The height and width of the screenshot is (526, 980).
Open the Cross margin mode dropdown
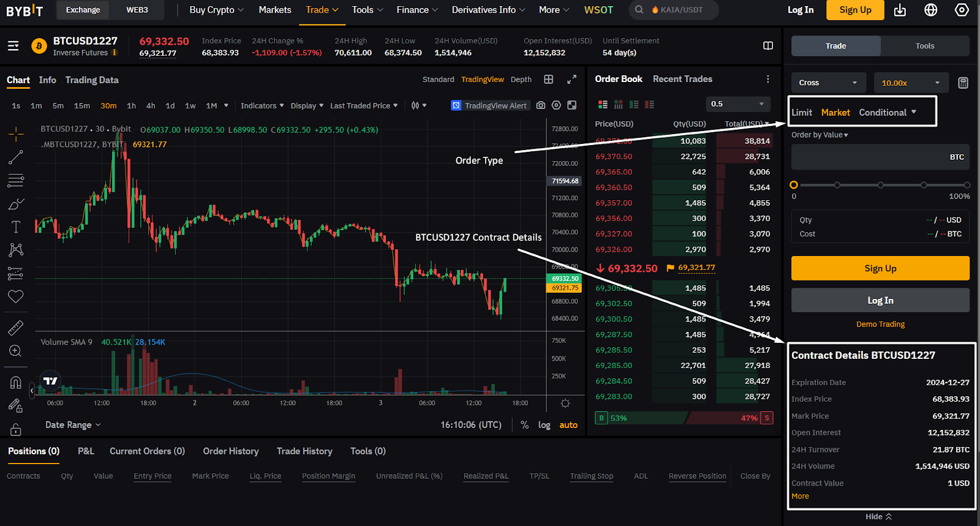coord(829,83)
